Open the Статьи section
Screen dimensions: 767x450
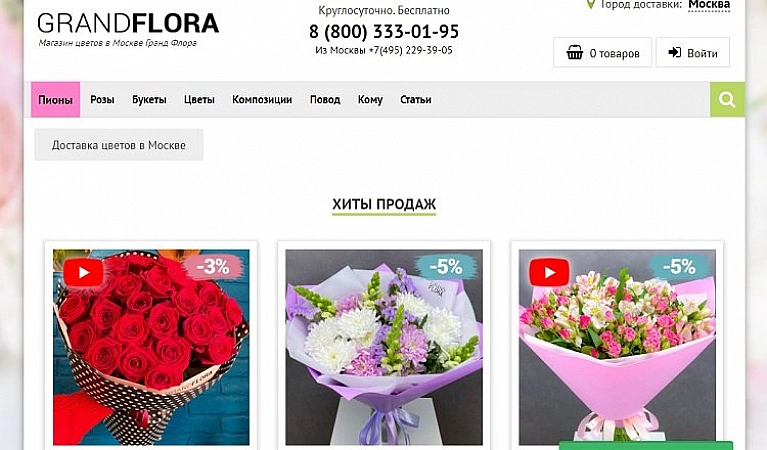416,100
